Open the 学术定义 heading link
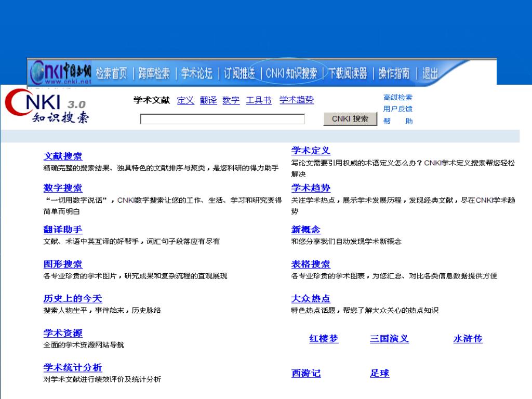The image size is (532, 399). pyautogui.click(x=311, y=151)
